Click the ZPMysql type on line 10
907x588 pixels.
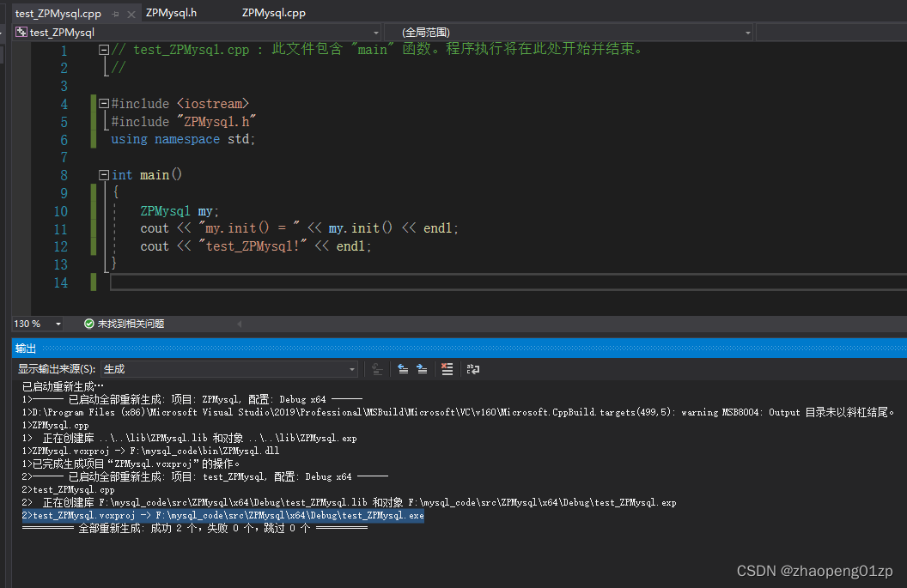click(165, 211)
